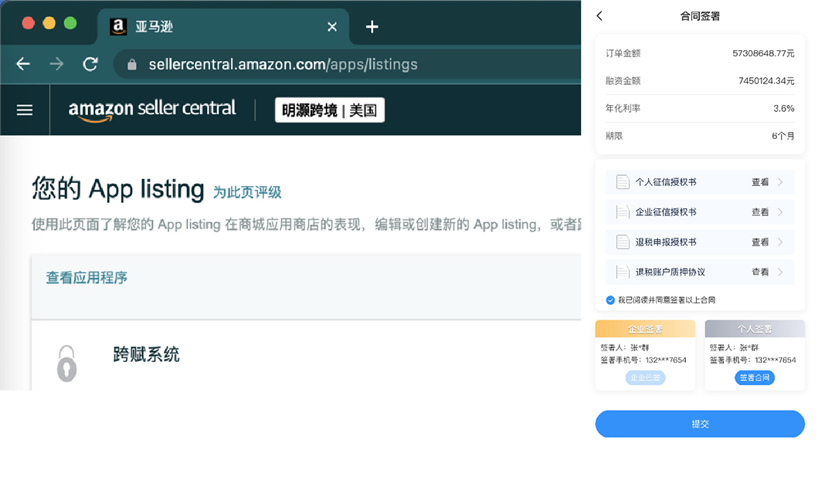Click the Amazon favicon on the tab
The image size is (818, 504).
118,26
